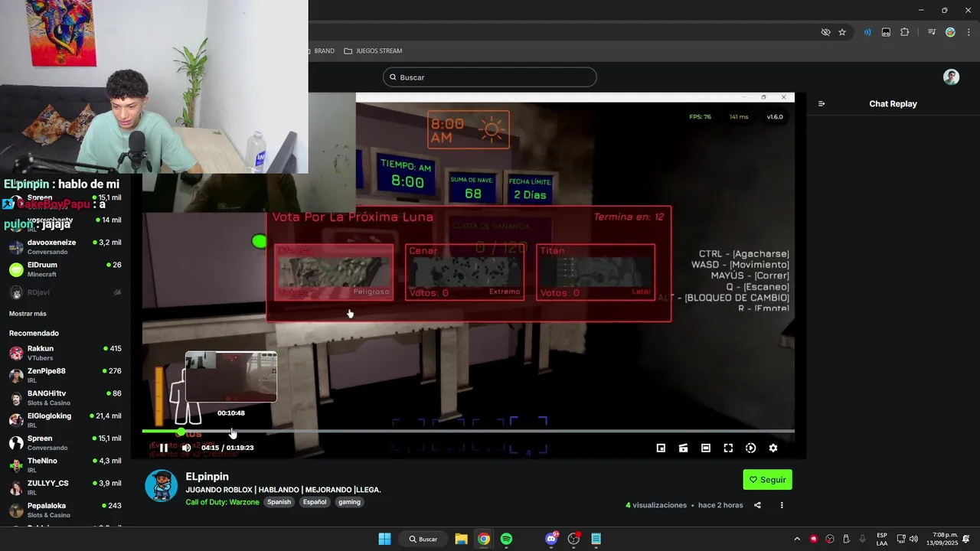Open video more options three dots
Viewport: 980px width, 551px height.
pyautogui.click(x=782, y=505)
